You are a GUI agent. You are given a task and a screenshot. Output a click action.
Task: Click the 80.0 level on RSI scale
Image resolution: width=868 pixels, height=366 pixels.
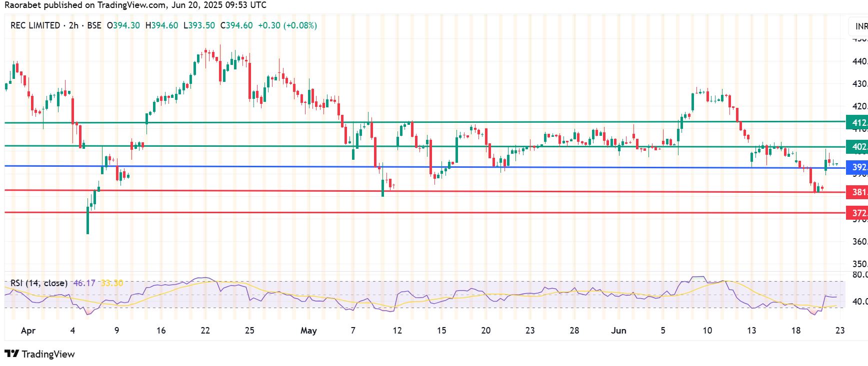(x=859, y=275)
